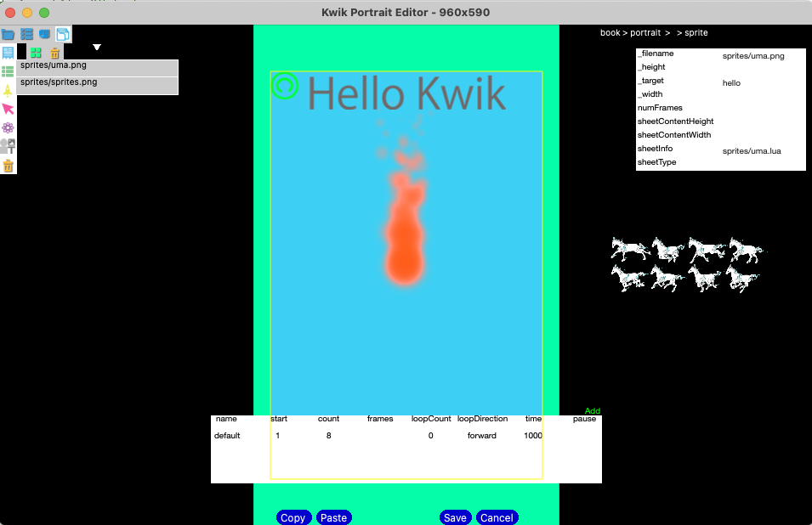812x525 pixels.
Task: Click the gray shapes and text icon
Action: 8,146
